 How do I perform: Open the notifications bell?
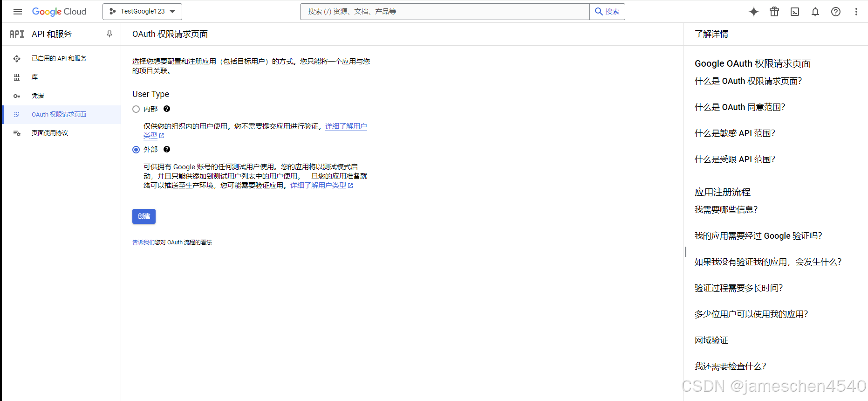coord(815,12)
